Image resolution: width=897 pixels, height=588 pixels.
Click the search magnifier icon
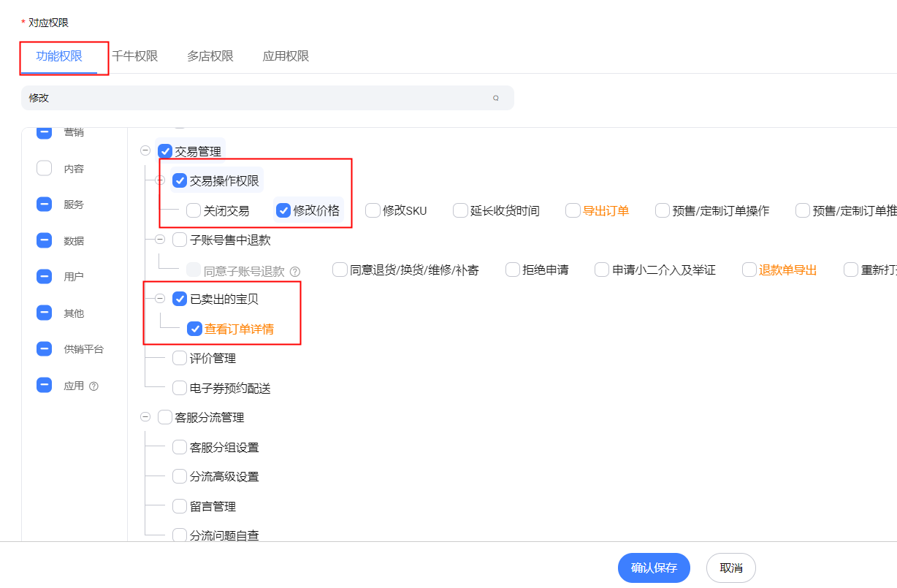[496, 98]
